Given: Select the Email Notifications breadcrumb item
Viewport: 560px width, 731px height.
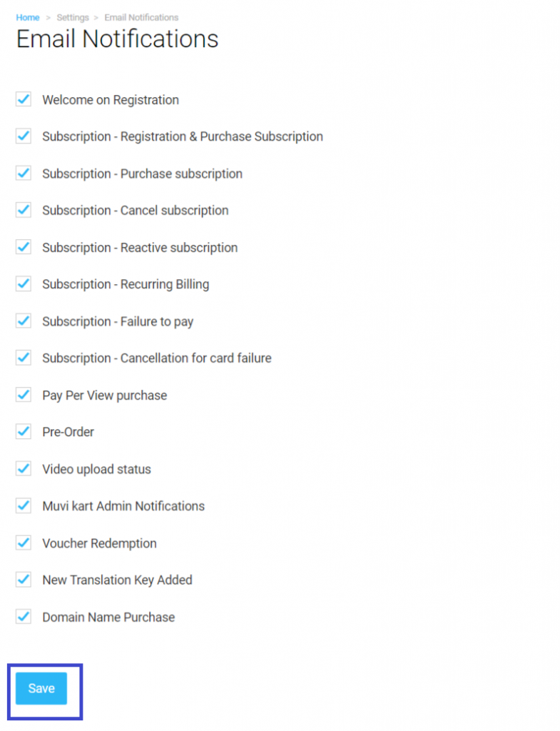Looking at the screenshot, I should pos(141,17).
